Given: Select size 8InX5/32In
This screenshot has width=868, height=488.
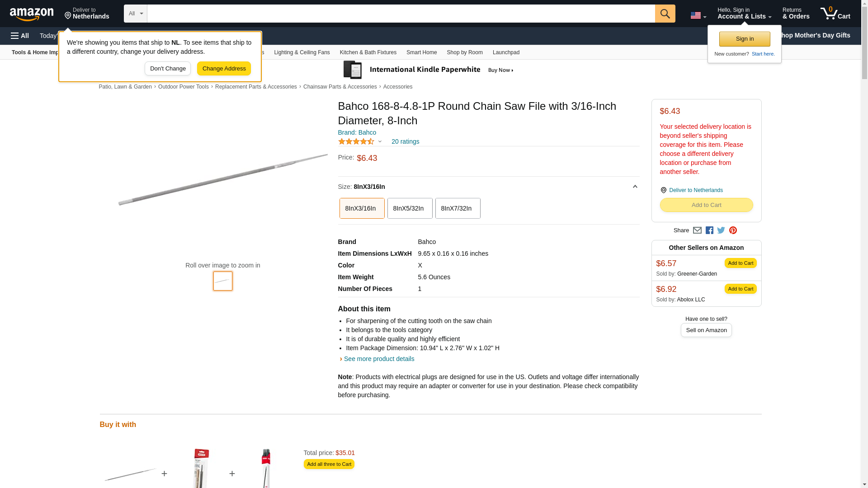Looking at the screenshot, I should pyautogui.click(x=410, y=208).
